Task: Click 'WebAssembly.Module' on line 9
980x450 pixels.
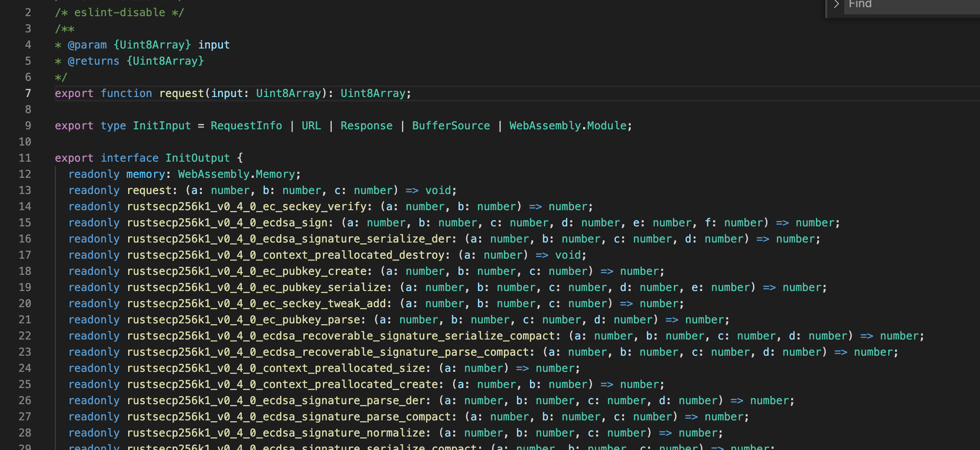Action: click(568, 126)
